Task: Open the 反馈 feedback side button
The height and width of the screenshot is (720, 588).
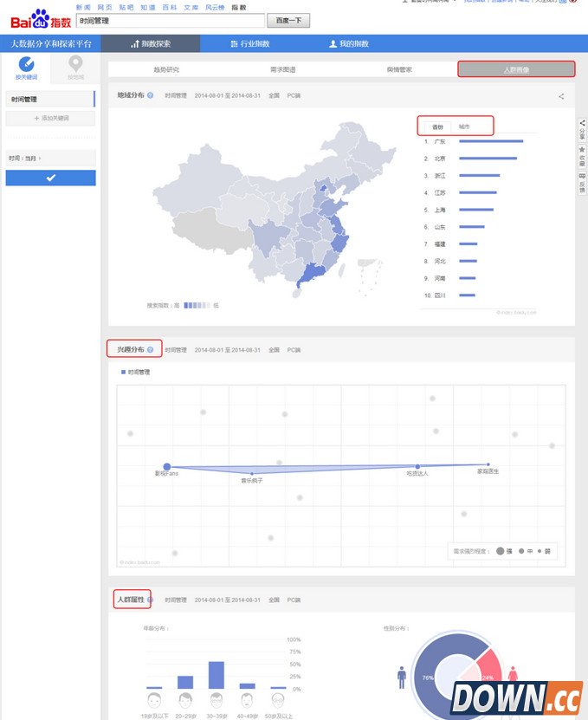Action: point(582,183)
